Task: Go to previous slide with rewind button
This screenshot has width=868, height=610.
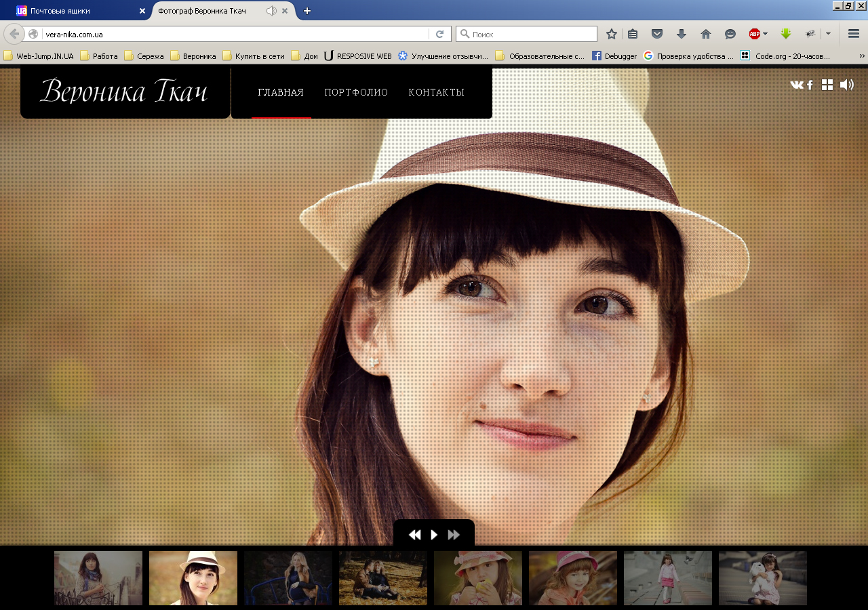Action: coord(414,535)
